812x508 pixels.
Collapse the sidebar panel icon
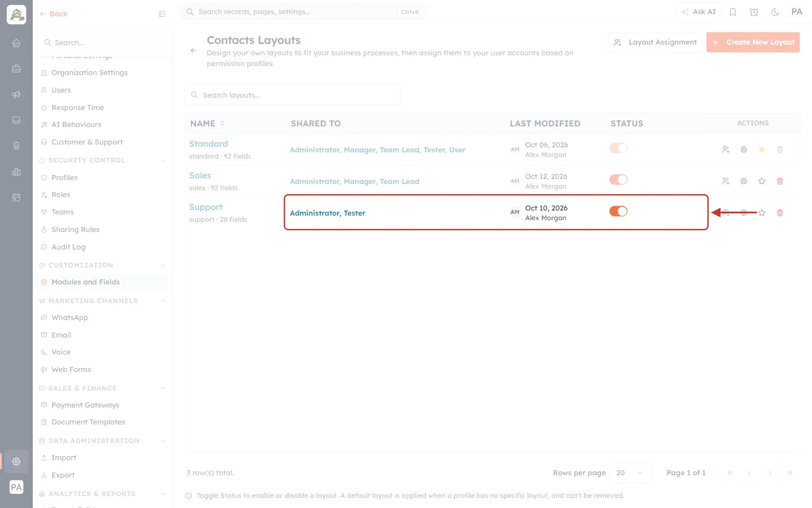[x=162, y=14]
